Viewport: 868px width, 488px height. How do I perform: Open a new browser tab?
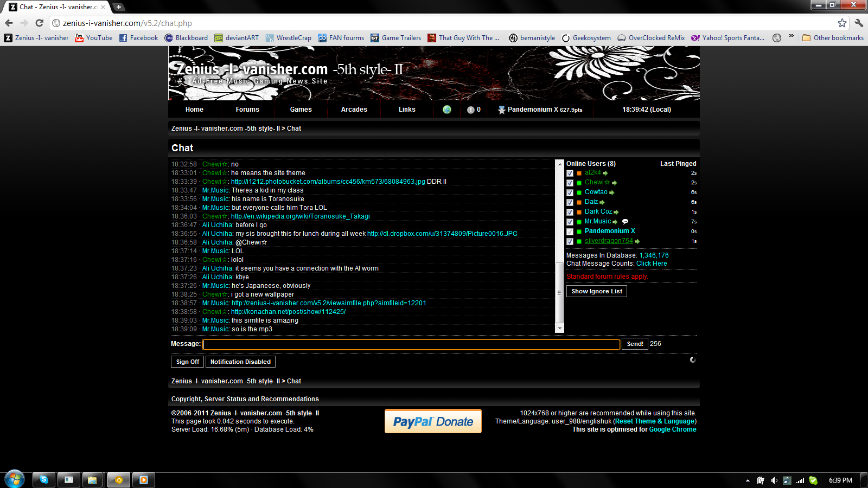[119, 7]
